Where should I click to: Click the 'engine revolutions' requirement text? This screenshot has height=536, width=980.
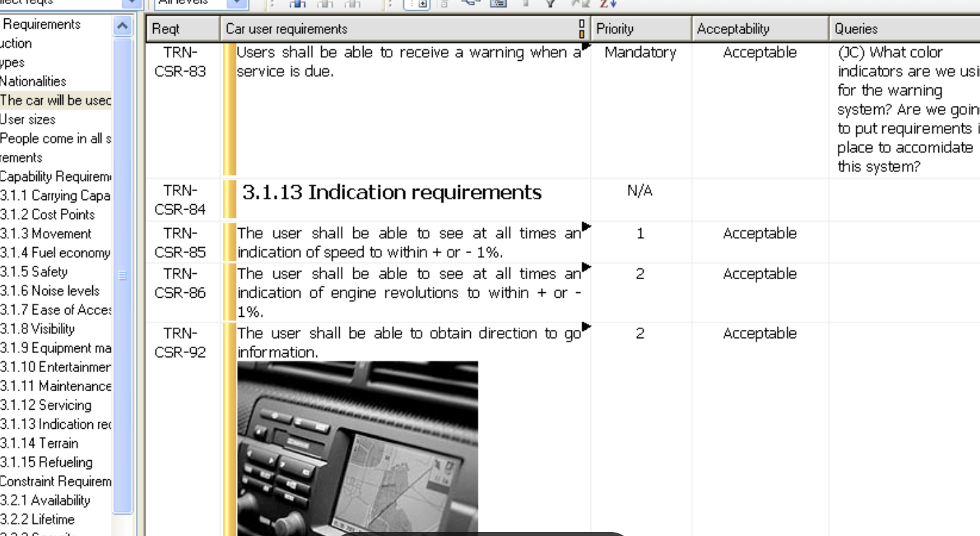[x=409, y=292]
